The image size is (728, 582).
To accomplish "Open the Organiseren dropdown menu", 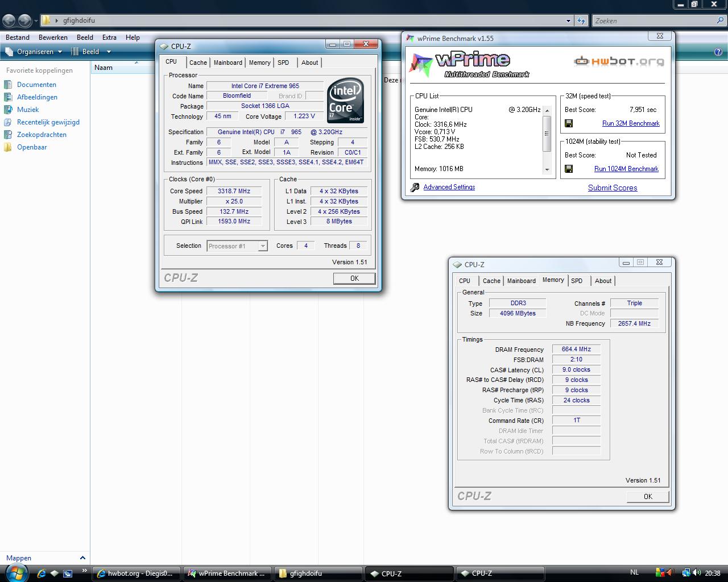I will point(34,52).
